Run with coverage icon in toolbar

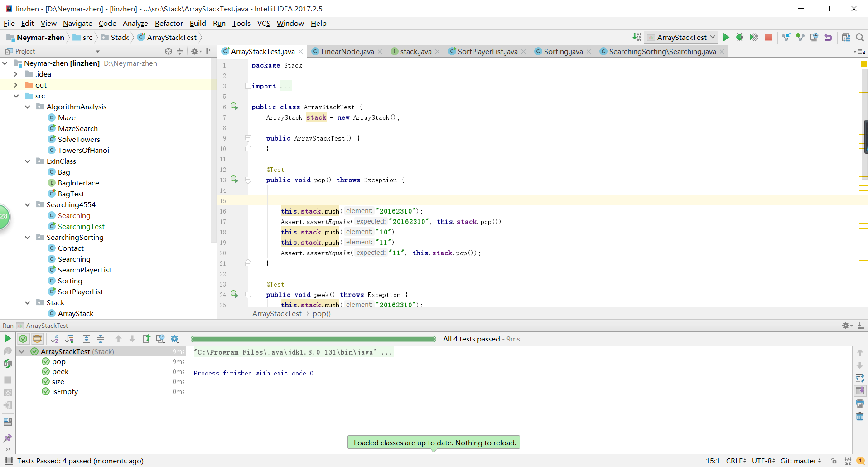754,37
